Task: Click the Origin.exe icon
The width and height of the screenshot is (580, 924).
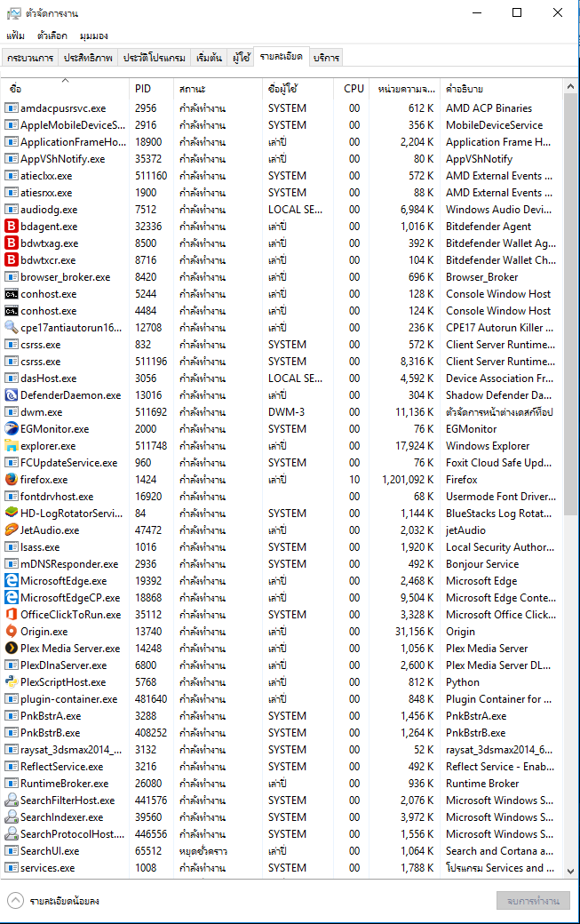Action: [x=12, y=631]
